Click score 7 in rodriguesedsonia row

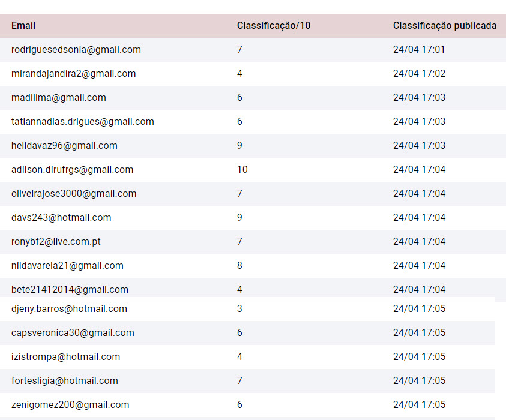click(x=239, y=49)
